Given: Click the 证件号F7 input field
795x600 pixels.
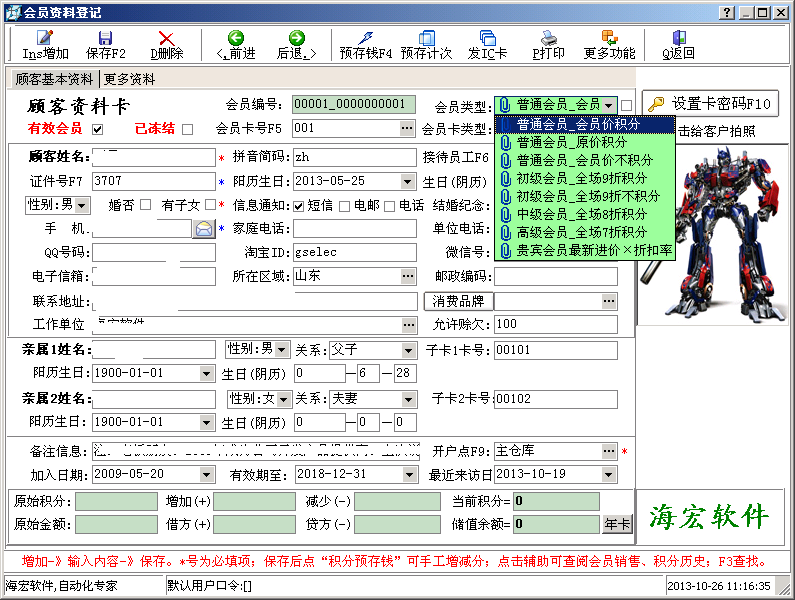Looking at the screenshot, I should coord(154,181).
